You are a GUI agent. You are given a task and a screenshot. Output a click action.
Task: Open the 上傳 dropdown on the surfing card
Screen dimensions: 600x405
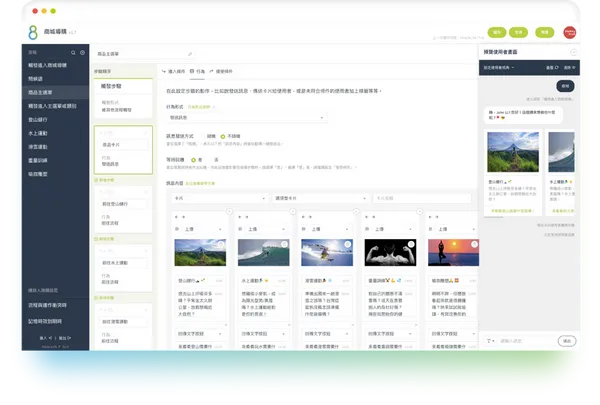[266, 229]
